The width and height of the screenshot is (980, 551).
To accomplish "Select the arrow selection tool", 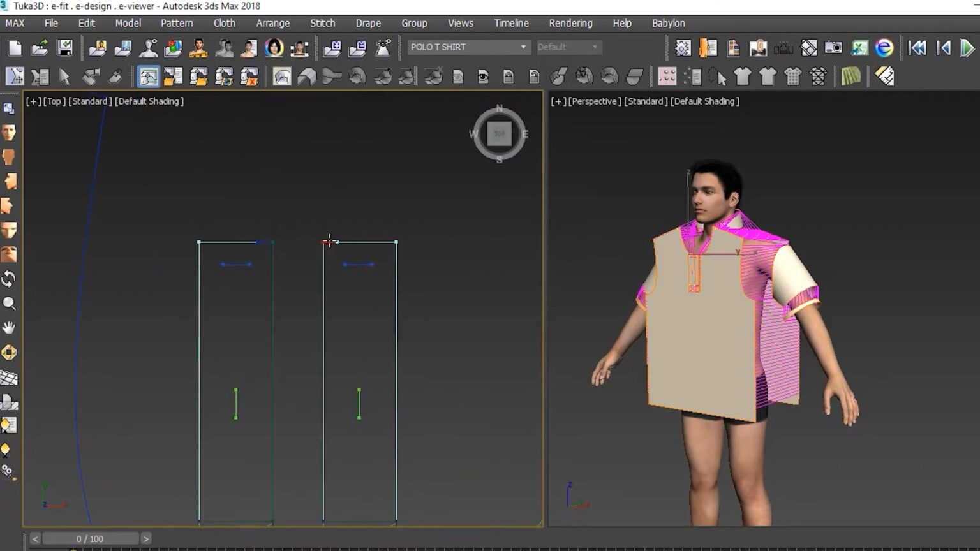I will (66, 76).
